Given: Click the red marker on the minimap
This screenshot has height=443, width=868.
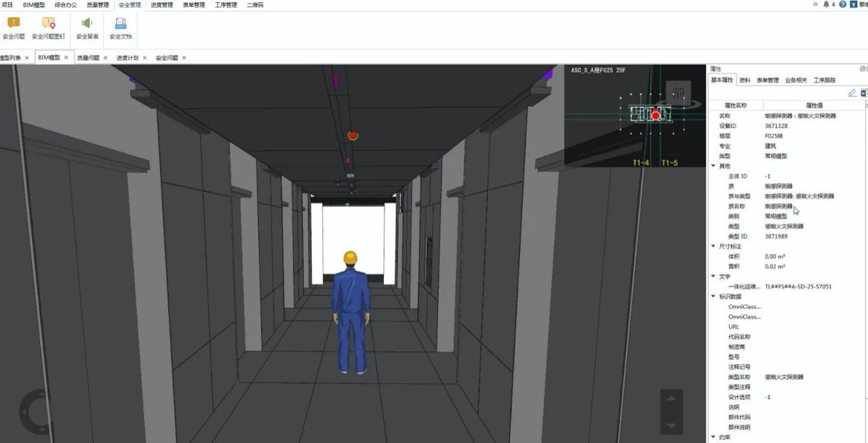Looking at the screenshot, I should point(656,116).
